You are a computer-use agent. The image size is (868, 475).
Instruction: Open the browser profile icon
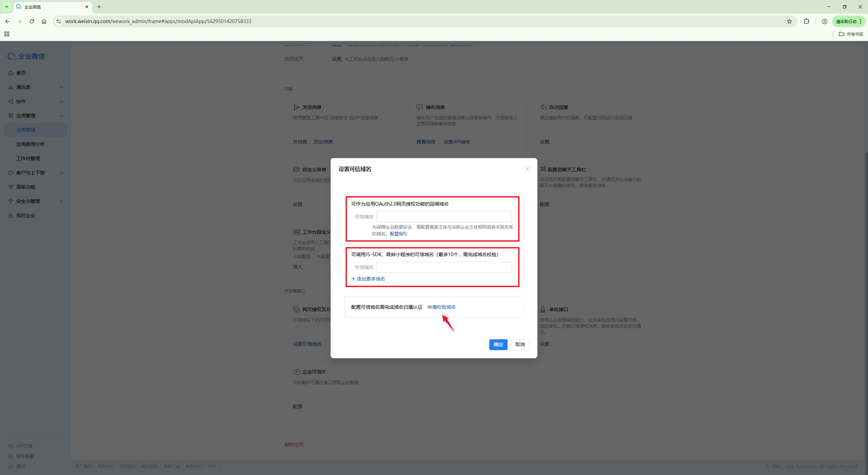point(825,21)
